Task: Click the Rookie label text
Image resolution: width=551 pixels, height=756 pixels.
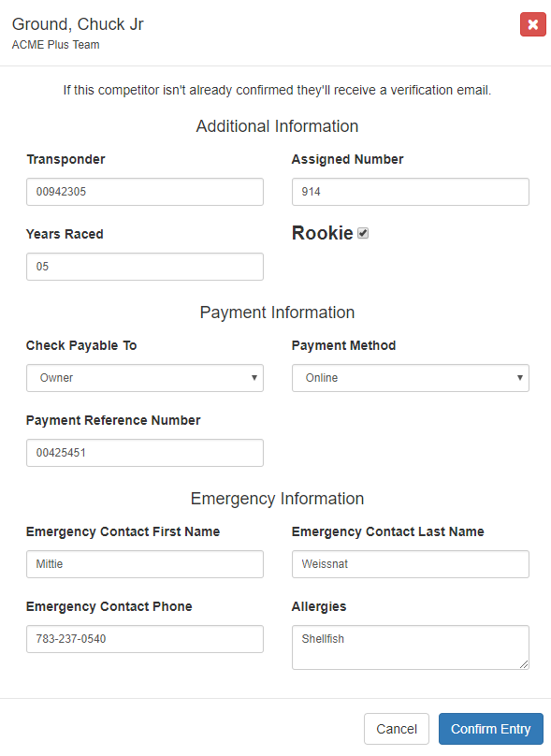Action: (x=323, y=233)
